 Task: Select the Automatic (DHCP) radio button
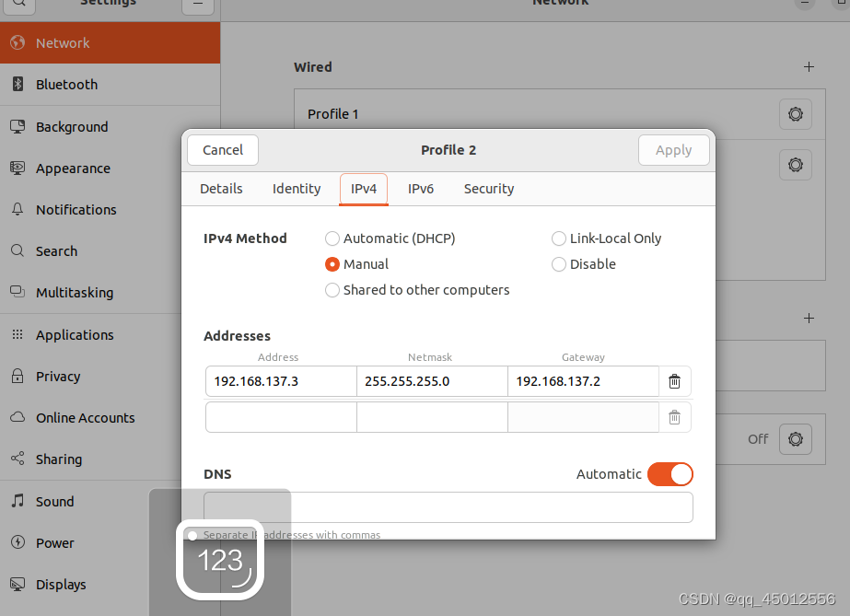pyautogui.click(x=332, y=238)
